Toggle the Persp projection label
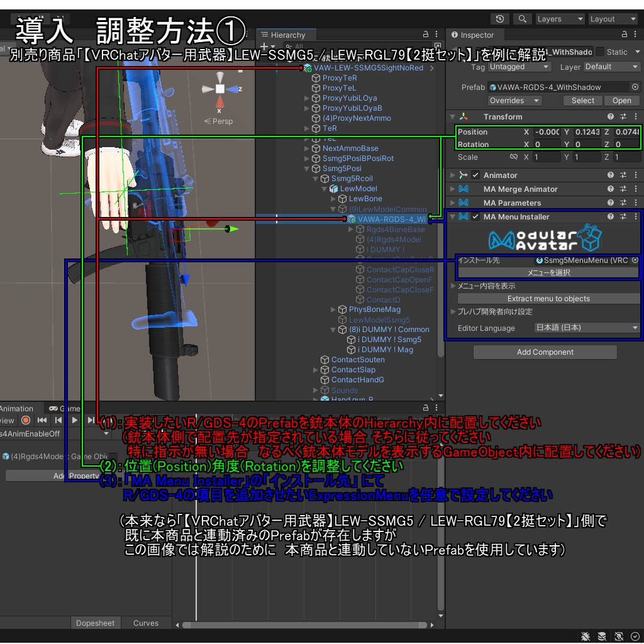 click(x=218, y=121)
